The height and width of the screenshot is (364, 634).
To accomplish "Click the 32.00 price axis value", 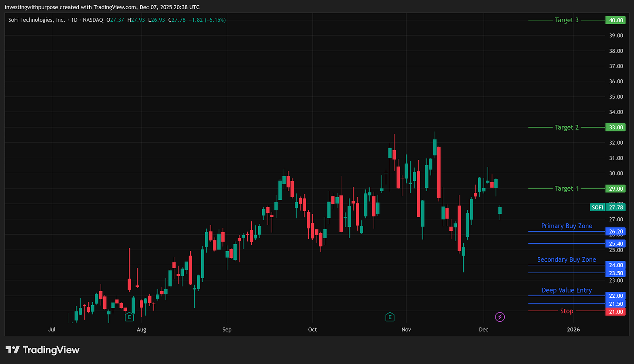I will 615,143.
